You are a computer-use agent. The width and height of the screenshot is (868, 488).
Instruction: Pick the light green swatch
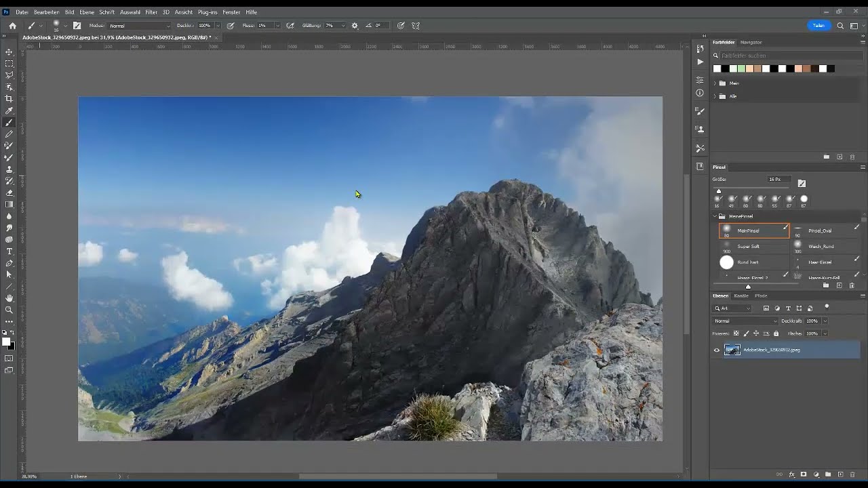point(741,68)
